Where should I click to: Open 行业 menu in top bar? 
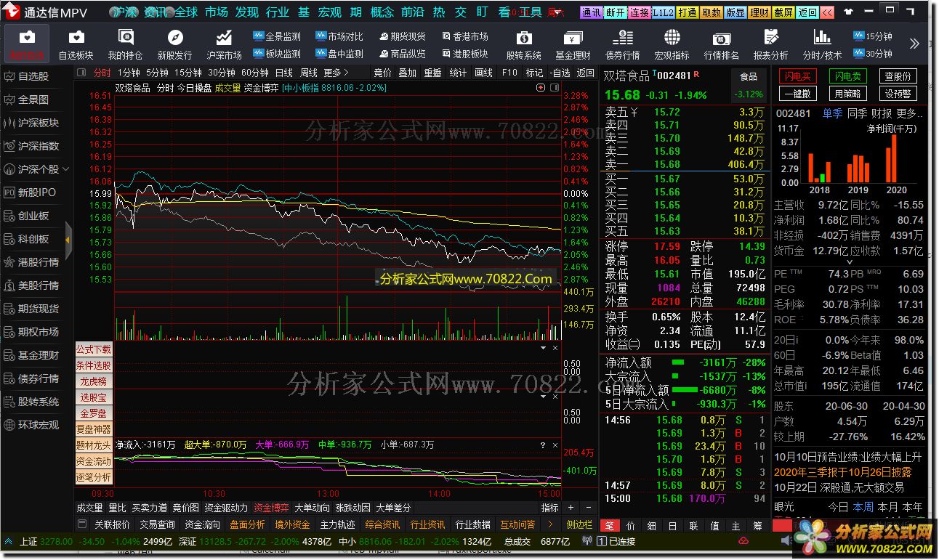tap(278, 12)
